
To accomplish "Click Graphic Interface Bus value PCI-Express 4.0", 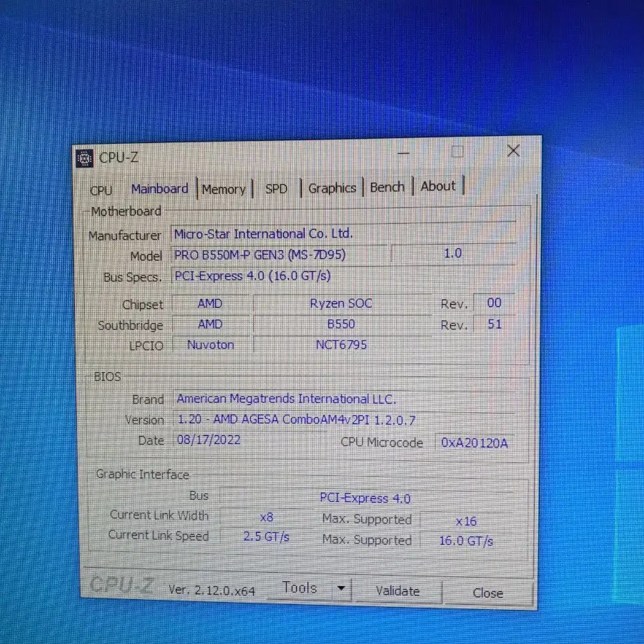I will pyautogui.click(x=365, y=498).
